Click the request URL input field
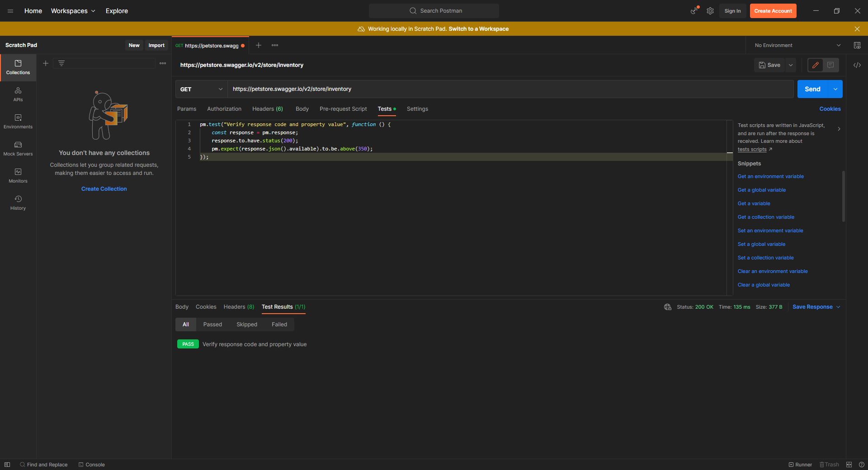This screenshot has width=868, height=470. [x=510, y=89]
